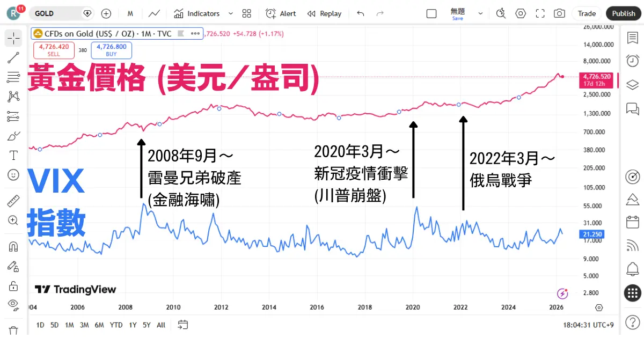Switch to the YTD range tab

[x=116, y=325]
